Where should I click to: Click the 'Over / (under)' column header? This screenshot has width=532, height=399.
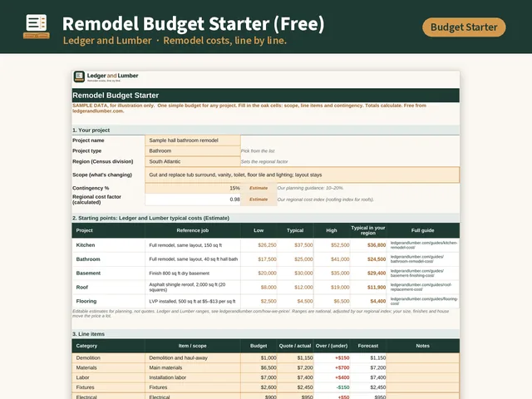click(332, 346)
